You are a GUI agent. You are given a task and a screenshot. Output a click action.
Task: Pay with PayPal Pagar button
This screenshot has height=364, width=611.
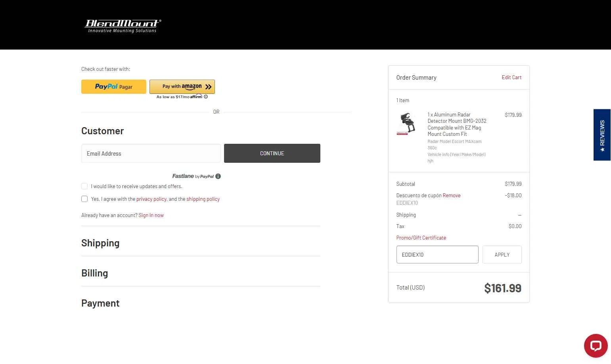(x=114, y=87)
